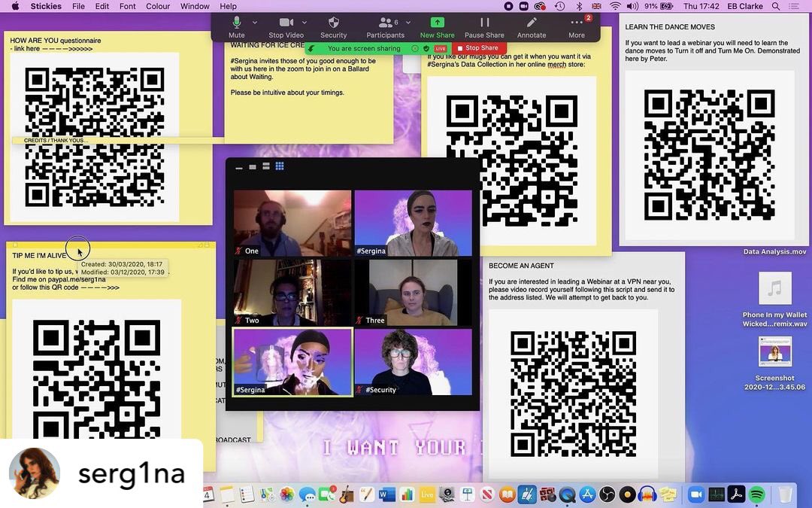Open Spotlight search magnifier
This screenshot has width=812, height=508.
776,6
